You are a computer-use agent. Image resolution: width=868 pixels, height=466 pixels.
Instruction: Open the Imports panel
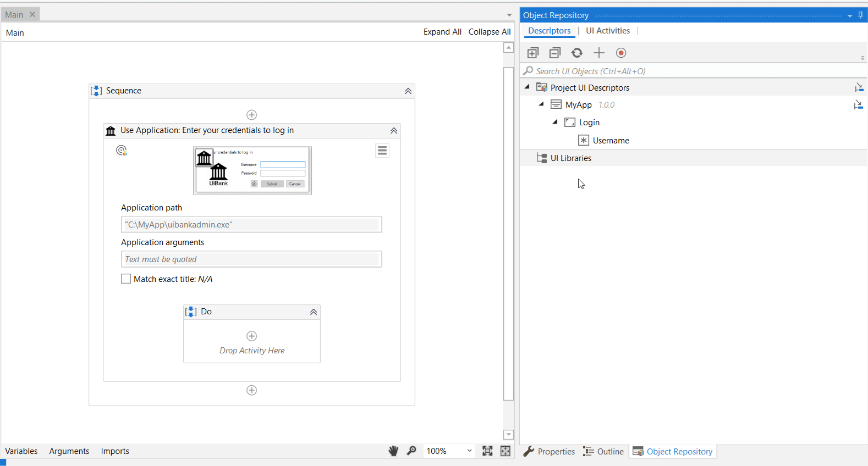pos(115,451)
